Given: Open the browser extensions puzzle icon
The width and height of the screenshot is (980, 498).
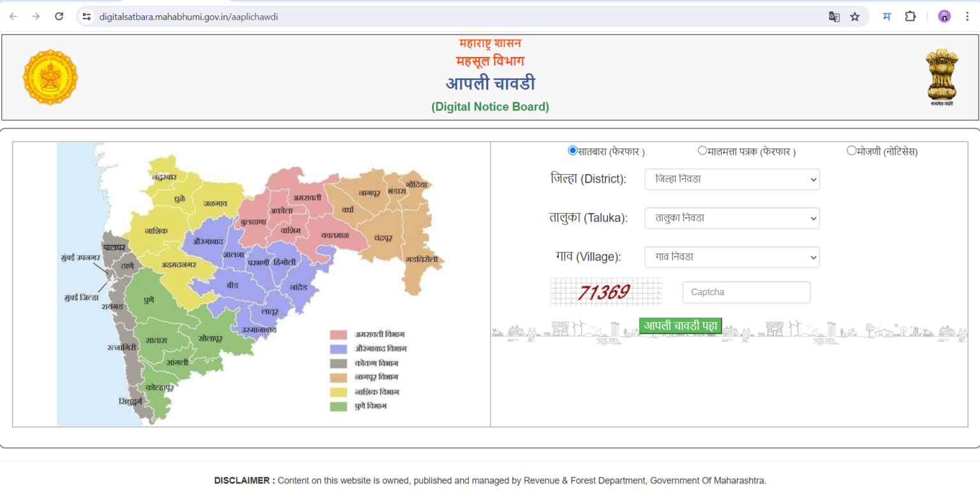Looking at the screenshot, I should (x=910, y=17).
